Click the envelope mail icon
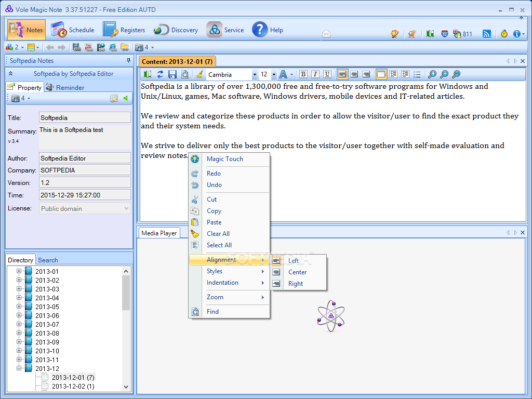 point(326,34)
